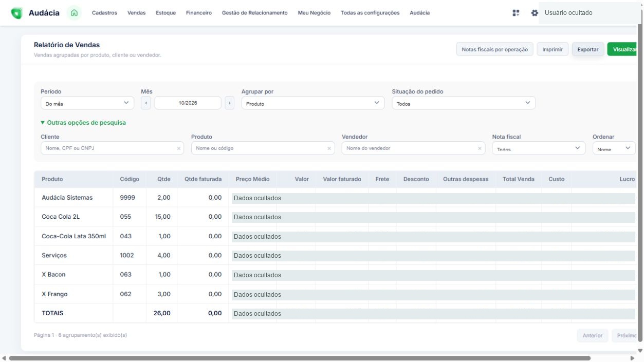Collapse Outras opções de pesquisa section
The height and width of the screenshot is (362, 644).
(83, 123)
